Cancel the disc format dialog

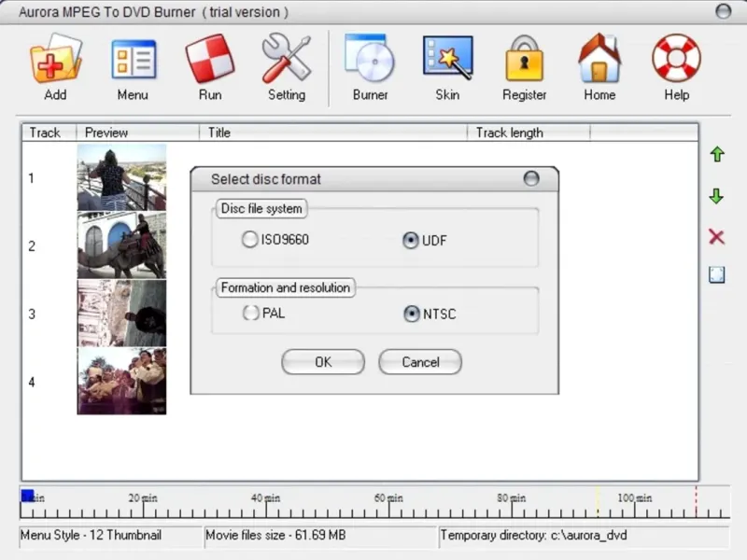pos(420,362)
